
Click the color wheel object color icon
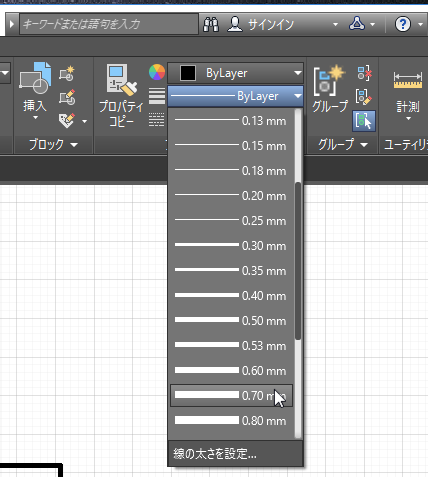(157, 72)
